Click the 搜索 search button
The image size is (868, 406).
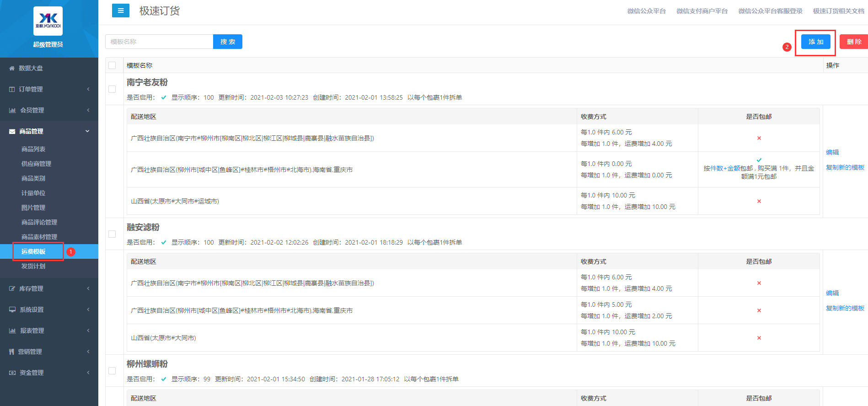coord(228,42)
